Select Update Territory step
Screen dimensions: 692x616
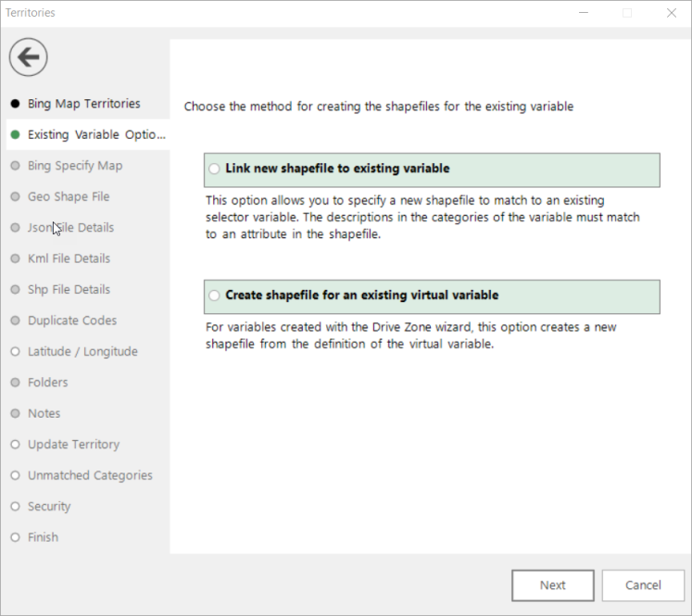pyautogui.click(x=73, y=445)
